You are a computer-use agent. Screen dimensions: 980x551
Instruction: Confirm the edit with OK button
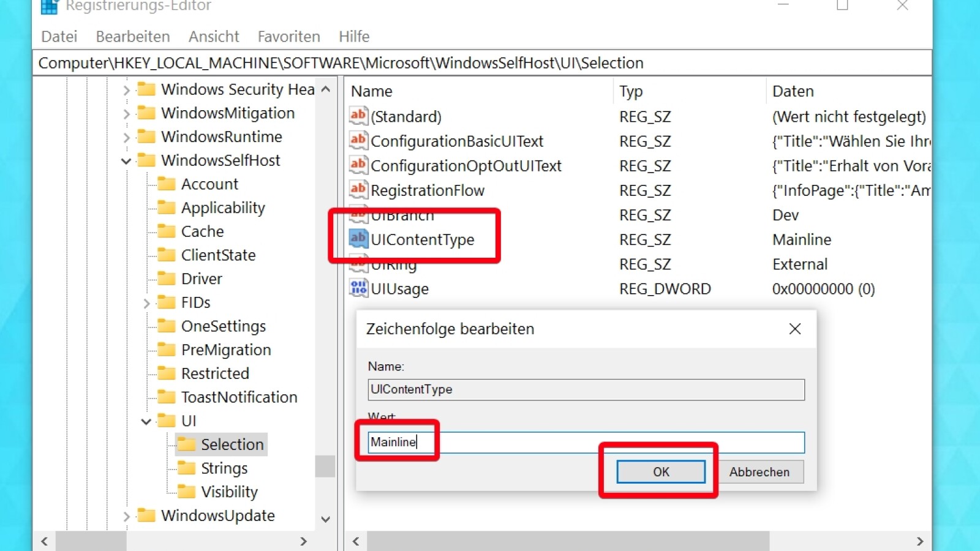tap(661, 472)
